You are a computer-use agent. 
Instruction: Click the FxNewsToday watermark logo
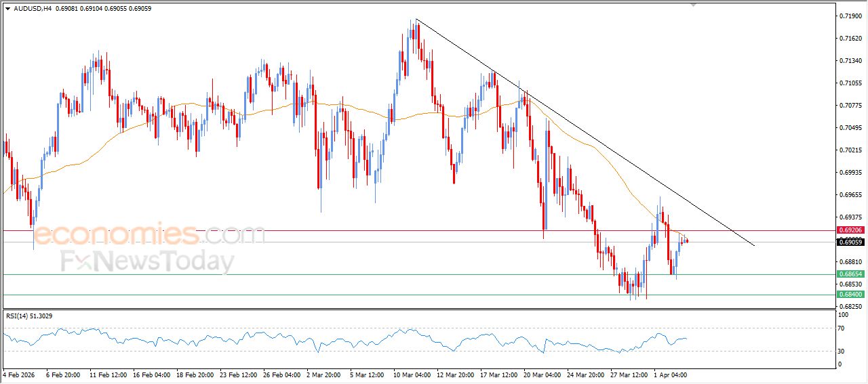coord(147,261)
